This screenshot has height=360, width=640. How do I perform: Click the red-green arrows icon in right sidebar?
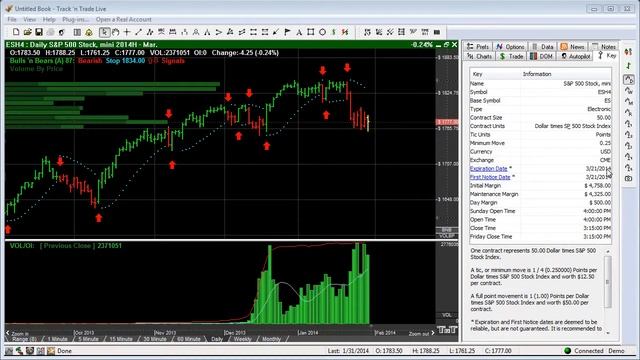pyautogui.click(x=629, y=52)
